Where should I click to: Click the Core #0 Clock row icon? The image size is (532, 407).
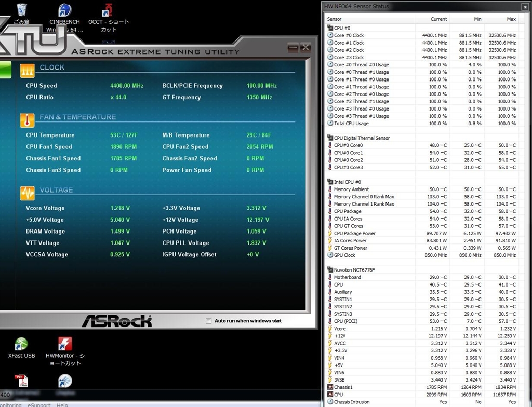coord(330,35)
